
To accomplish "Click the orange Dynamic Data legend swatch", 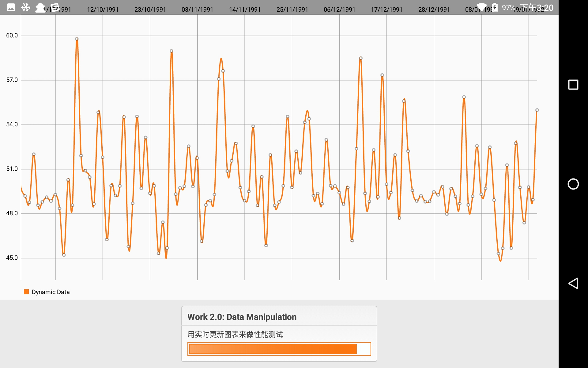I will coord(26,292).
